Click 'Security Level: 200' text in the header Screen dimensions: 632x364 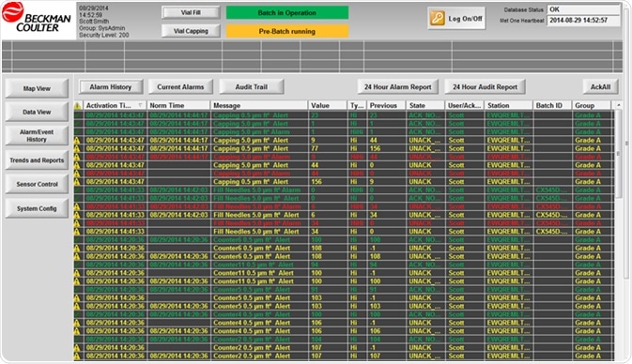[104, 35]
